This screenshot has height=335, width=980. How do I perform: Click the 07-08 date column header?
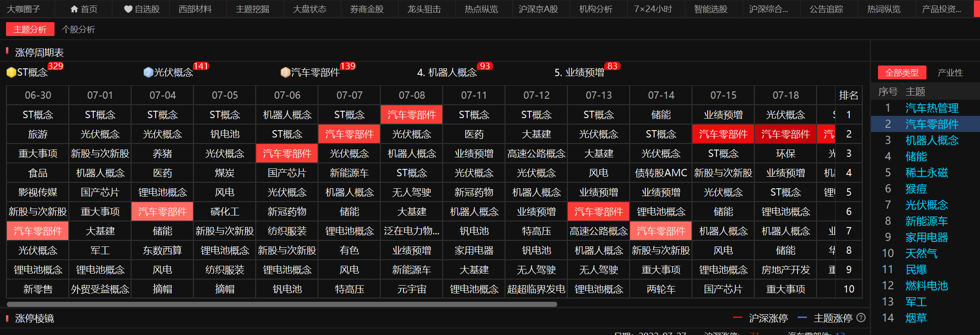click(412, 95)
